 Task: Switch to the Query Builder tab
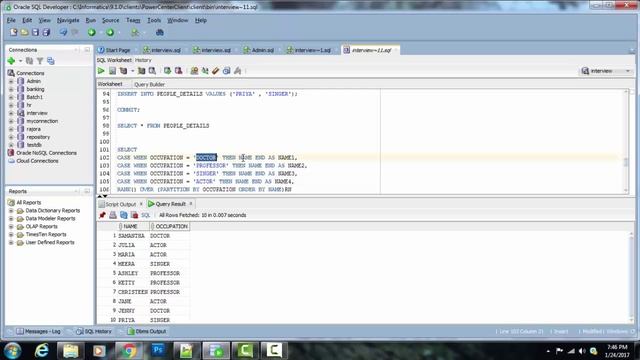coord(149,84)
